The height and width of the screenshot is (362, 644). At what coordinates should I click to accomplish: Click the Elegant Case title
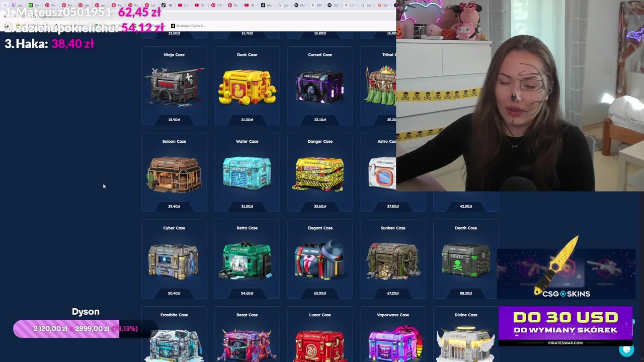(320, 228)
